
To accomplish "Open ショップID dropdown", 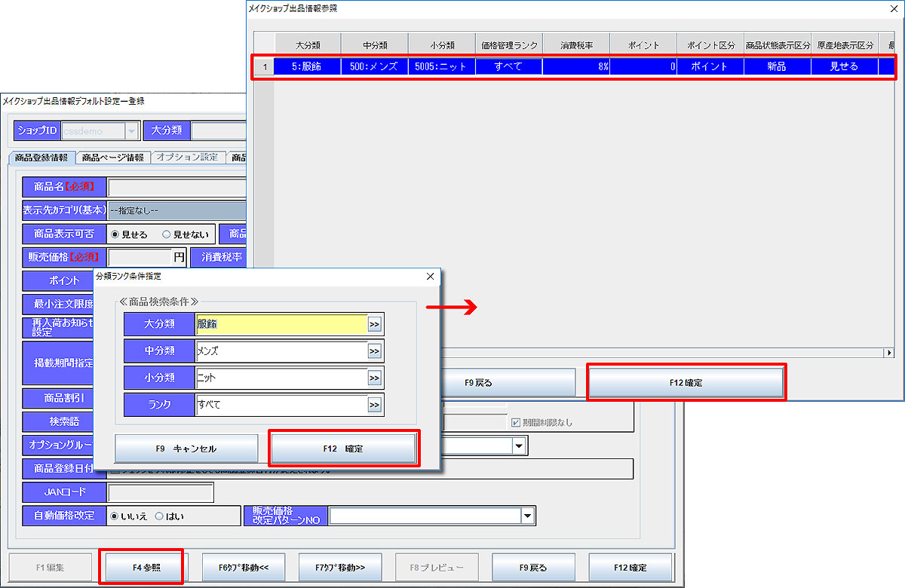I will pyautogui.click(x=132, y=131).
